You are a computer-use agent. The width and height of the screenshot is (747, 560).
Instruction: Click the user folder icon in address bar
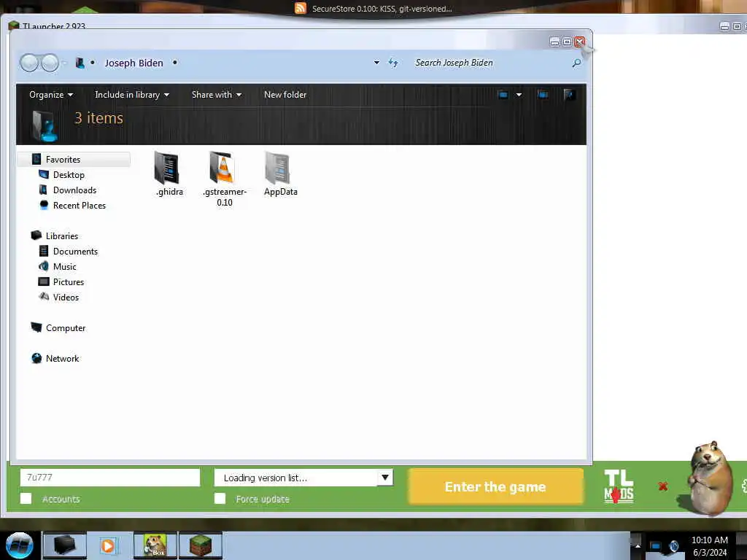point(80,63)
